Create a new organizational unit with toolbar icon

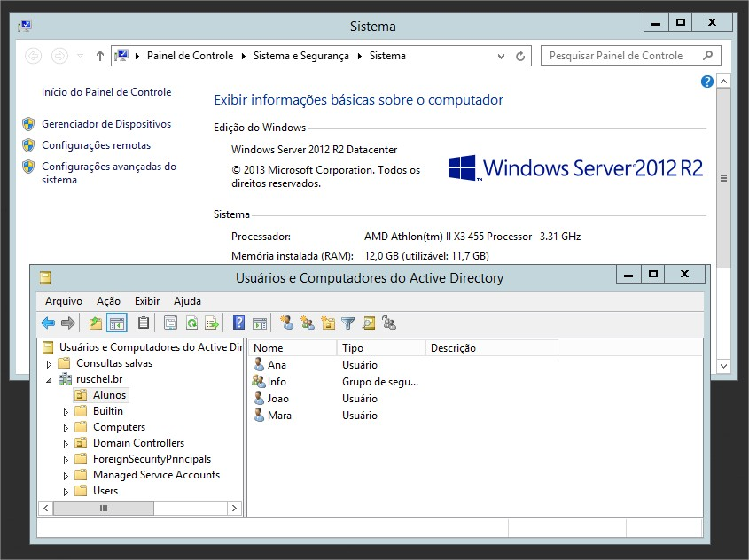coord(328,323)
